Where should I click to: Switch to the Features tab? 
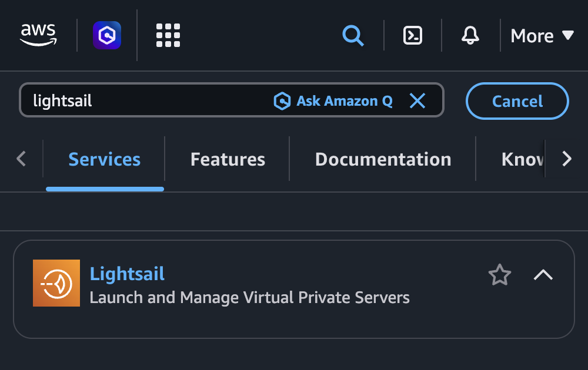(228, 160)
